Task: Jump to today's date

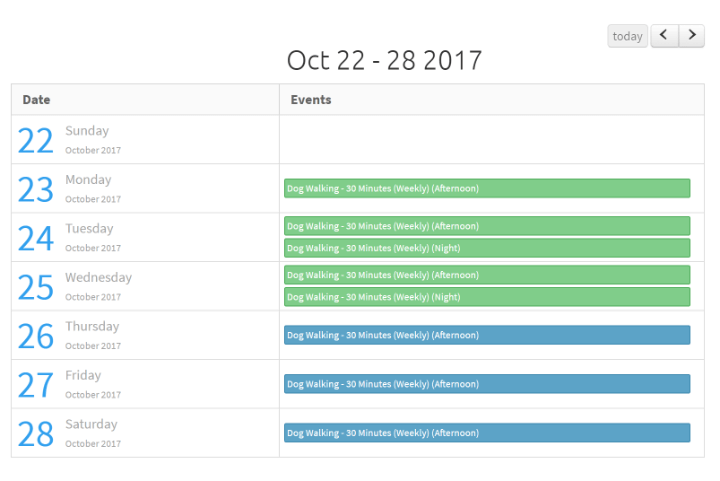Action: [627, 36]
